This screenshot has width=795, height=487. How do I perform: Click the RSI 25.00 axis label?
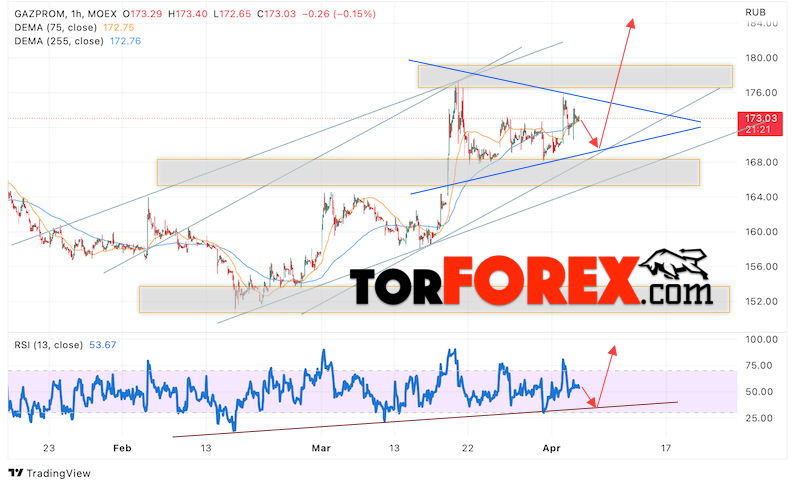click(x=759, y=418)
